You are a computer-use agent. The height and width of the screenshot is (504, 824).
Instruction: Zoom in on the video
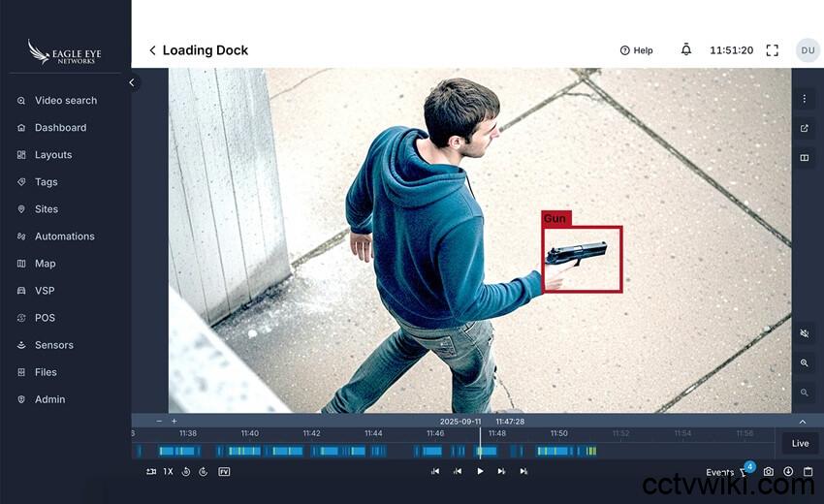[x=805, y=362]
